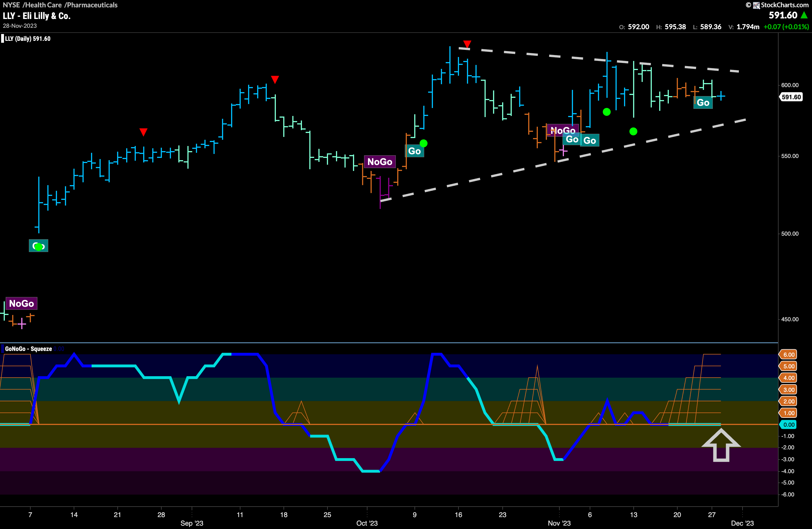Screen dimensions: 812x529
Task: Click the date tick labeled 28
Action: pyautogui.click(x=161, y=515)
